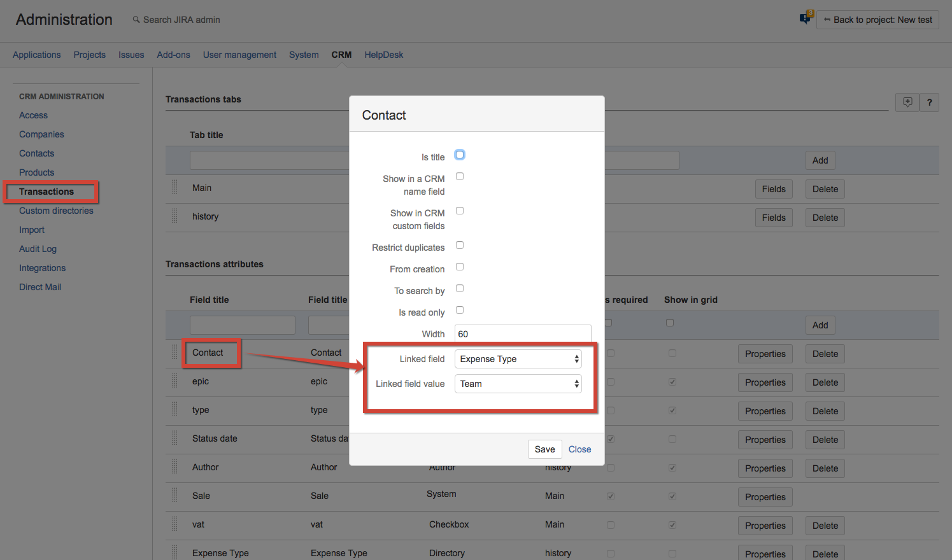Click drag handle on epic attribute row
The height and width of the screenshot is (560, 952).
click(174, 381)
